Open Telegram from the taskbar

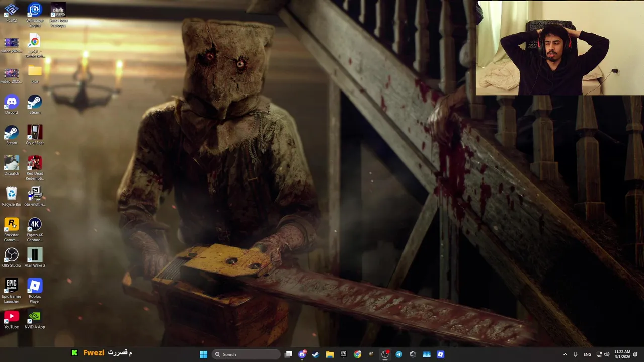399,354
